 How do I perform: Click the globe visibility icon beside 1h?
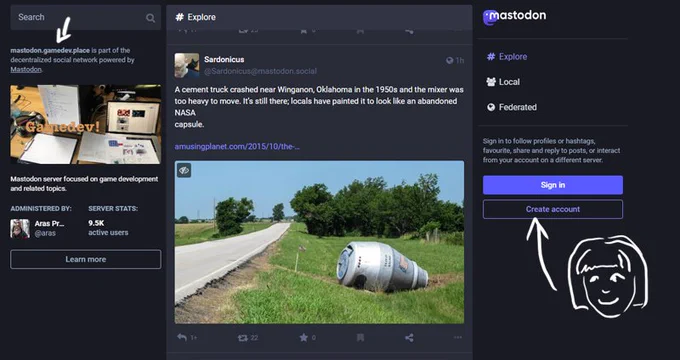pos(449,61)
